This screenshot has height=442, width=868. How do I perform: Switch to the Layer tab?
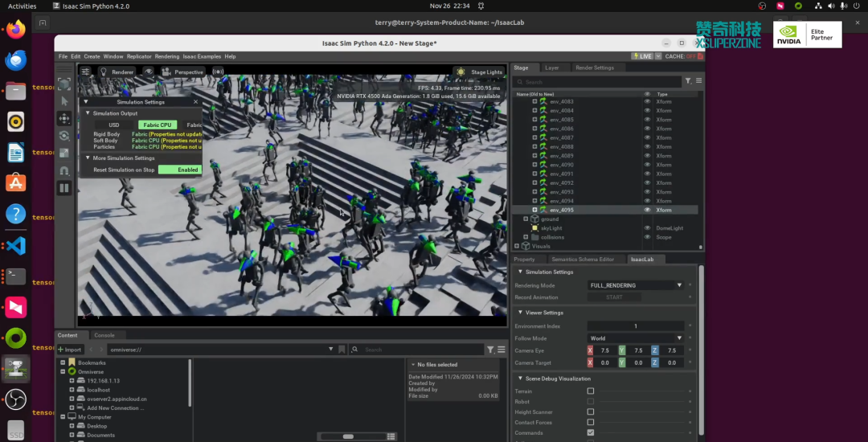pos(552,68)
